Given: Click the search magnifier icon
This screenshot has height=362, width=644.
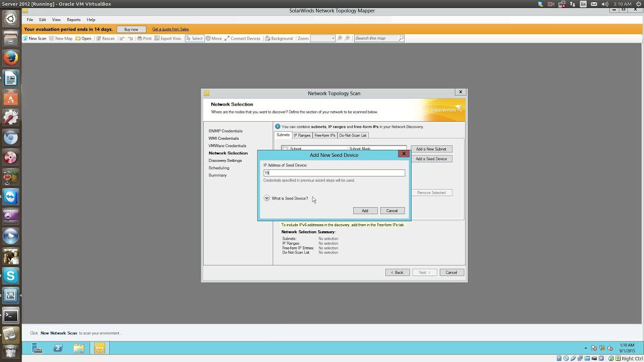Looking at the screenshot, I should 401,38.
